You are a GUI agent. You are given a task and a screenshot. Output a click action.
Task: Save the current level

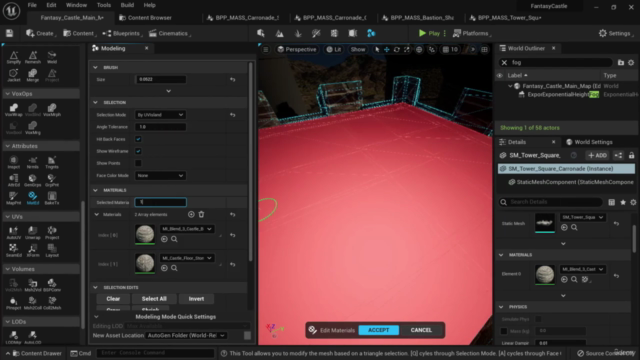[9, 33]
